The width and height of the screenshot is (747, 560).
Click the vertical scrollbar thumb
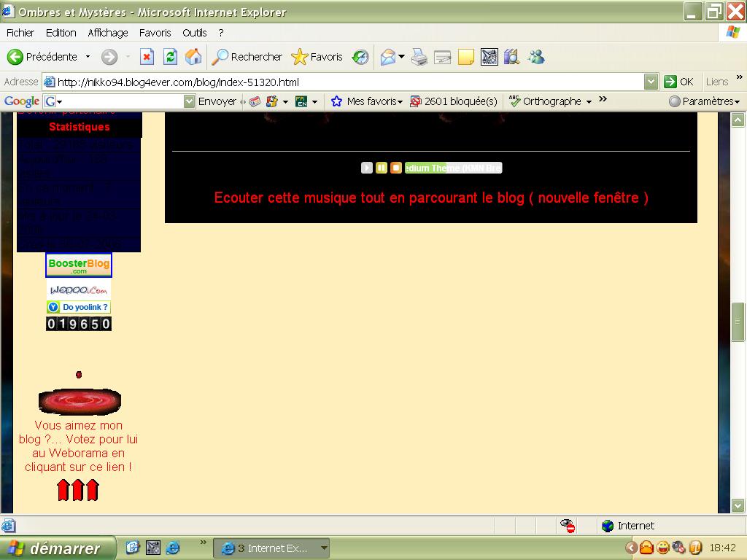738,322
